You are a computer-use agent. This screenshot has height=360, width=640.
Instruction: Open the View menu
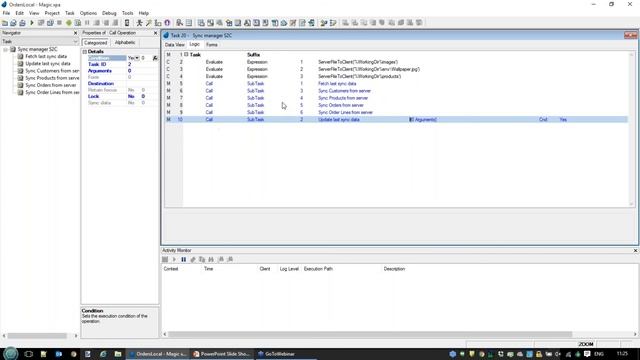tap(34, 13)
